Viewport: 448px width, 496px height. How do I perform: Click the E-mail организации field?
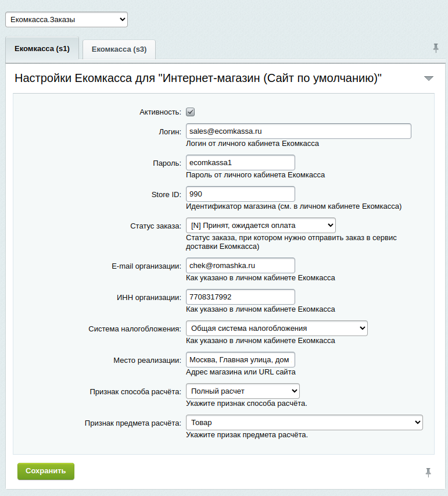[241, 265]
